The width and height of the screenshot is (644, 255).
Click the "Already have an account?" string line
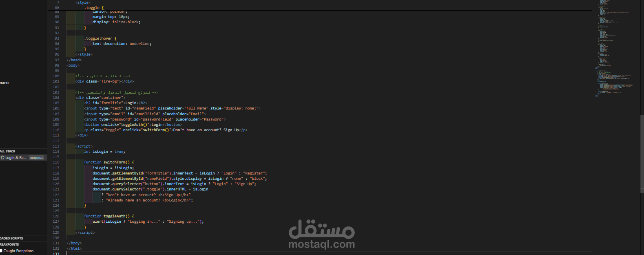coord(147,200)
